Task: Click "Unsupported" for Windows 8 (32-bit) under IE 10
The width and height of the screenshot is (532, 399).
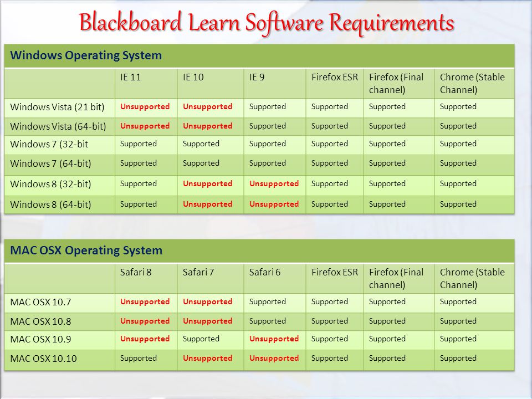Action: [x=208, y=184]
